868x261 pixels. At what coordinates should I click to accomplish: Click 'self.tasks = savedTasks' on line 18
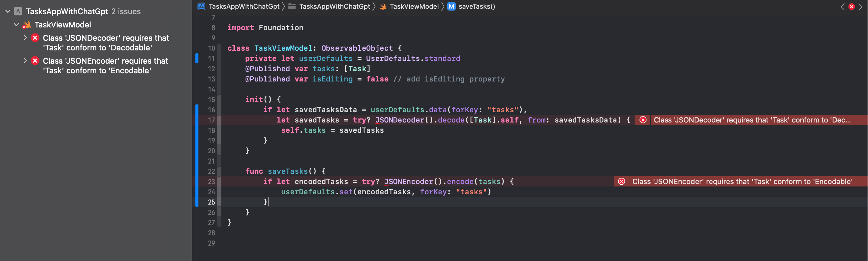[332, 130]
